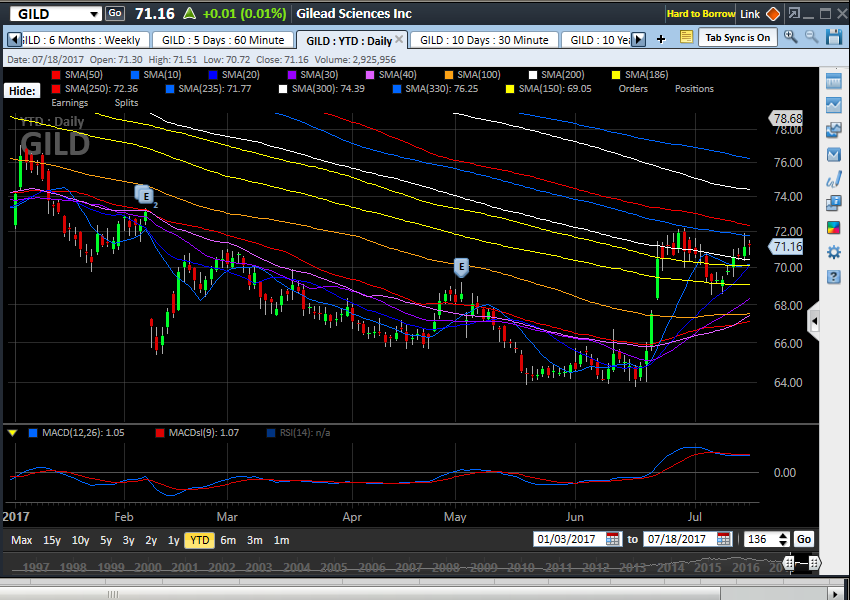Open help question mark icon
Image resolution: width=850 pixels, height=600 pixels.
[x=834, y=277]
